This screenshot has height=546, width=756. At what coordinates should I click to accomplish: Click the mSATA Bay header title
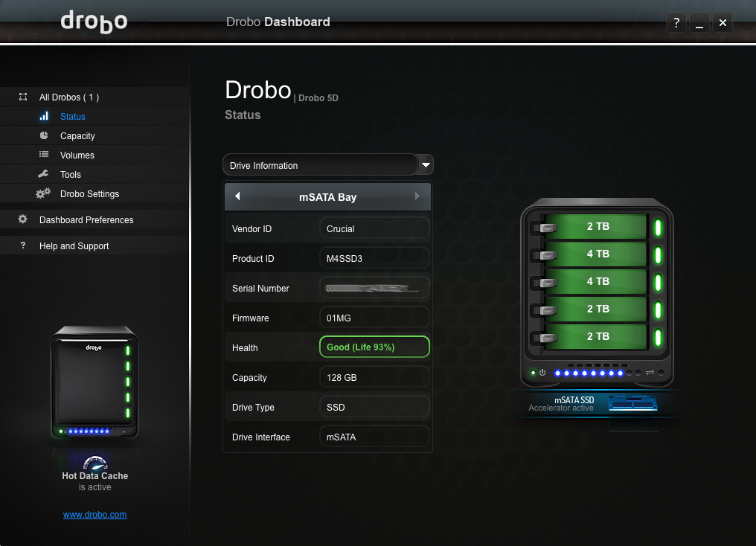click(x=328, y=197)
